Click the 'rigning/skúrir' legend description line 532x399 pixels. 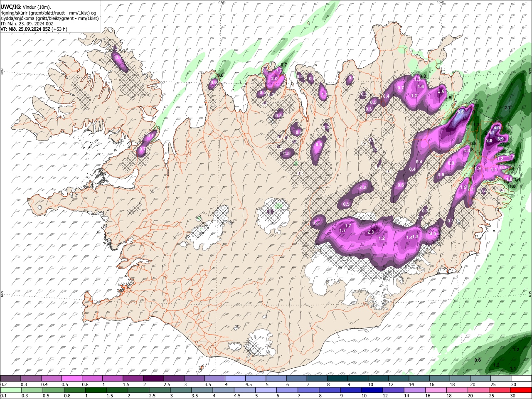48,13
